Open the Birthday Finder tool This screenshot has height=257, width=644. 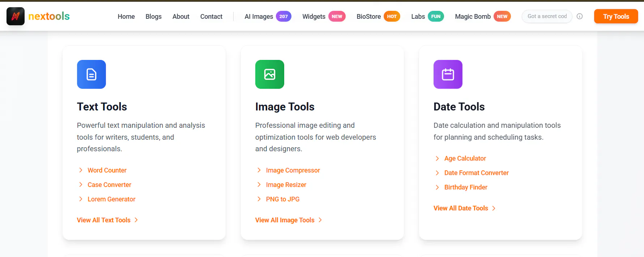coord(466,187)
